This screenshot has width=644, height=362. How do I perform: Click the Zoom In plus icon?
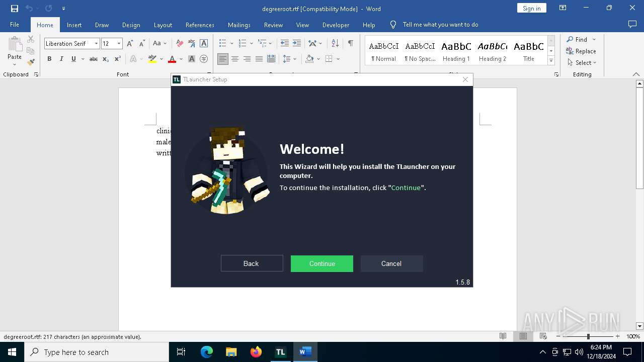coord(617,336)
